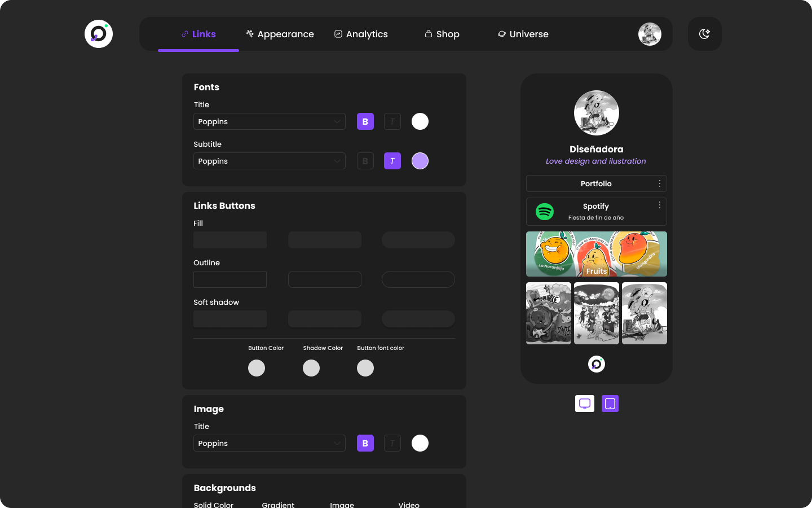The height and width of the screenshot is (508, 812).
Task: Toggle dark mode moon icon
Action: click(x=704, y=34)
